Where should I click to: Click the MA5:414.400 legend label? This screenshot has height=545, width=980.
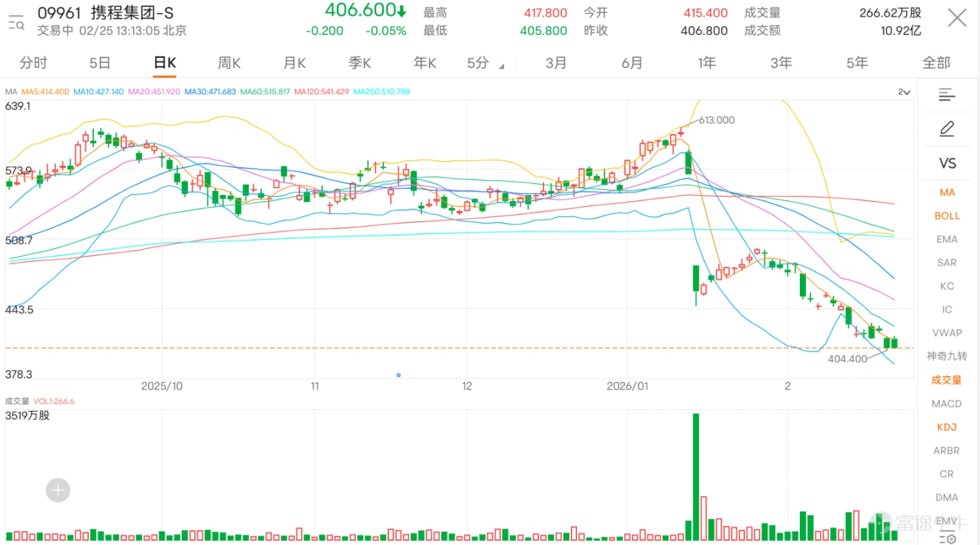(45, 92)
